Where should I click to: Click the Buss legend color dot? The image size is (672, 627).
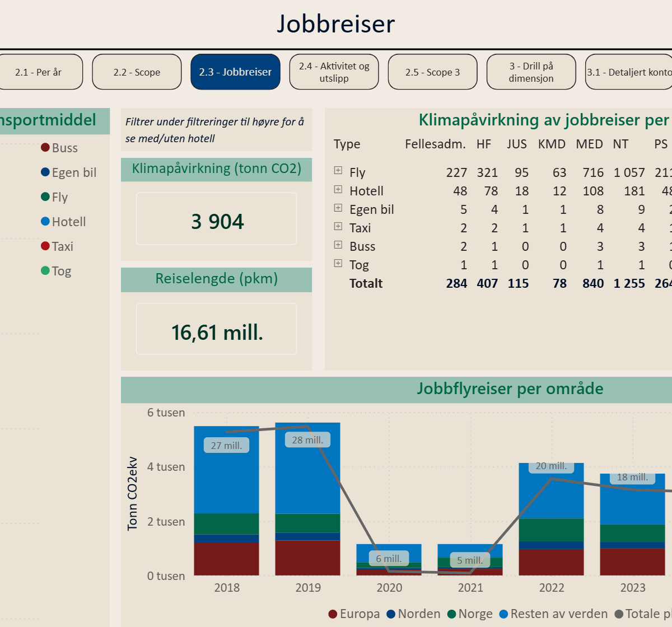pyautogui.click(x=45, y=148)
